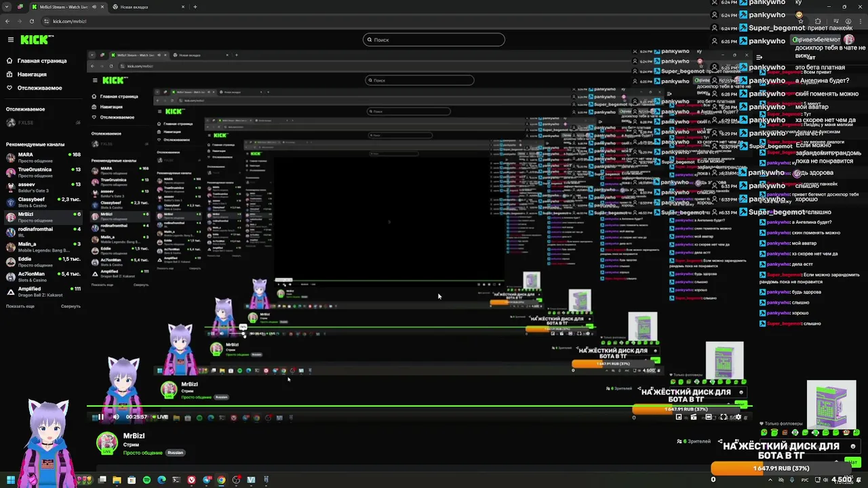Screen dimensions: 868x488
Task: Open Task View on the outermost taskbar
Action: [102, 480]
